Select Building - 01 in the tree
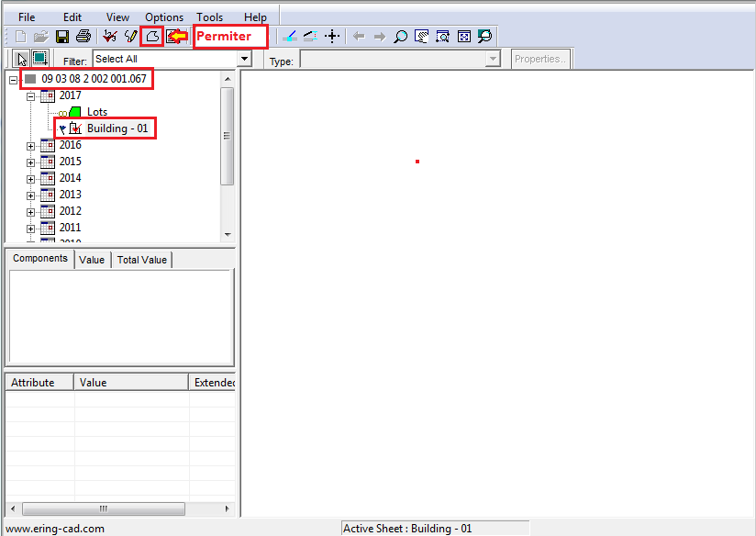This screenshot has height=536, width=756. pos(117,128)
